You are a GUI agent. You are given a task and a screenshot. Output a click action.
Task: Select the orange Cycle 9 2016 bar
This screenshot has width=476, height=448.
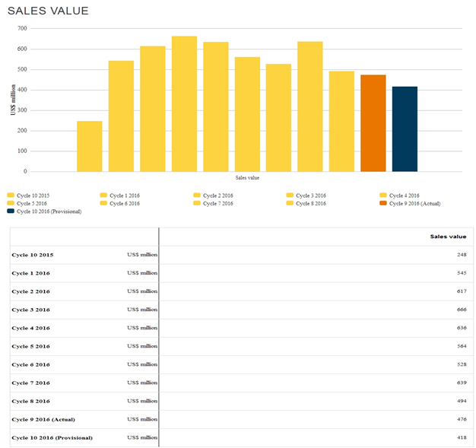click(373, 123)
